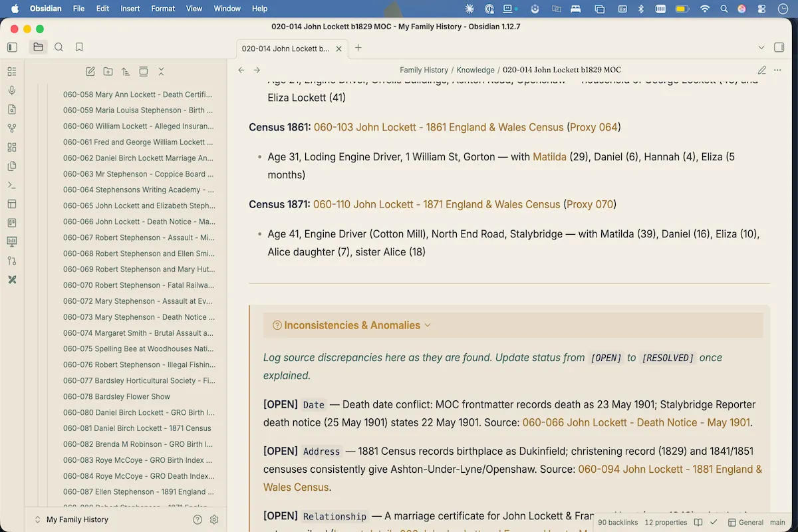
Task: Click the file search ribbon icon
Action: click(x=12, y=110)
